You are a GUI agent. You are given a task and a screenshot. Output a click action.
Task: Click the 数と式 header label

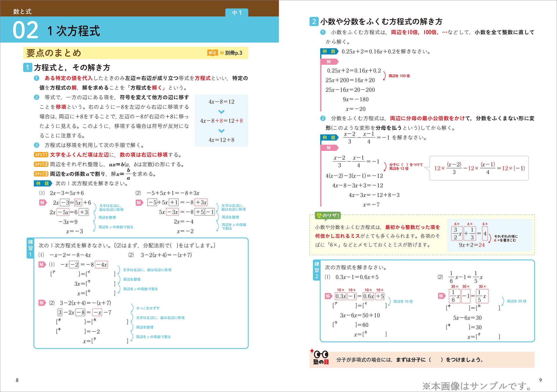(22, 12)
